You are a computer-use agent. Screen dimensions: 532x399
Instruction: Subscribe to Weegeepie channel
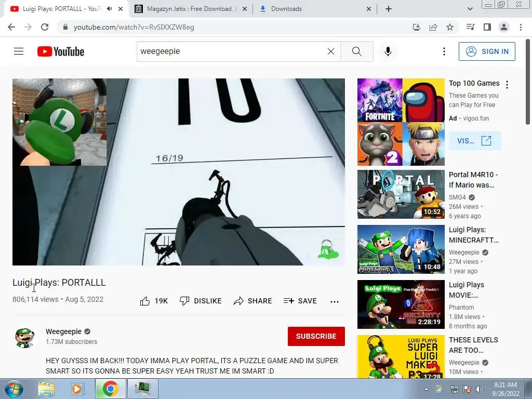click(x=316, y=336)
